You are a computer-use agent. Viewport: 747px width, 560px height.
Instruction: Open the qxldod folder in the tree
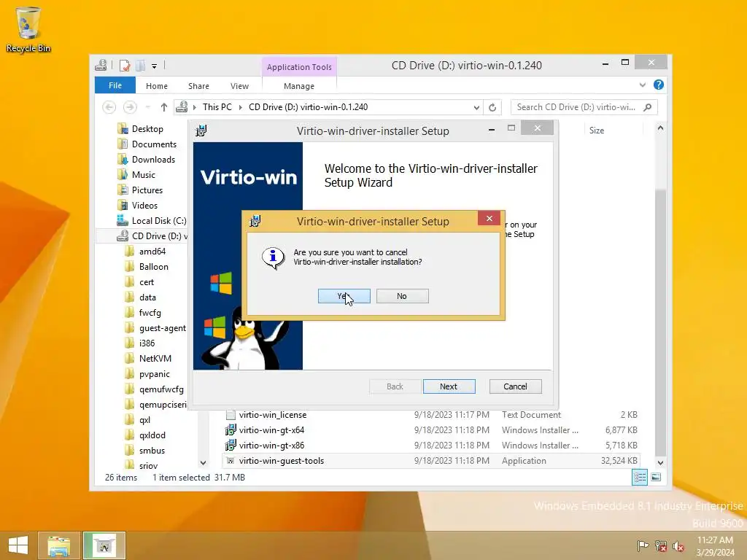tap(152, 435)
